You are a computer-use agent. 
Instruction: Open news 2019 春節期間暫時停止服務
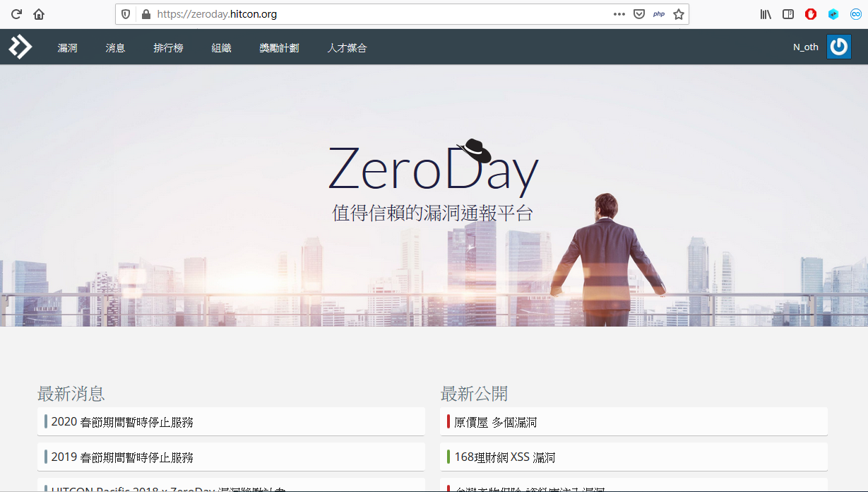(x=231, y=457)
